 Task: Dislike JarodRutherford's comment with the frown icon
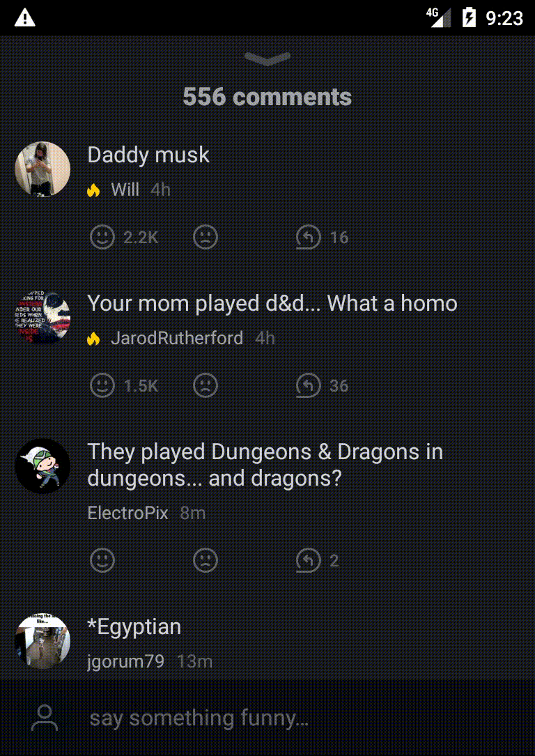click(206, 386)
